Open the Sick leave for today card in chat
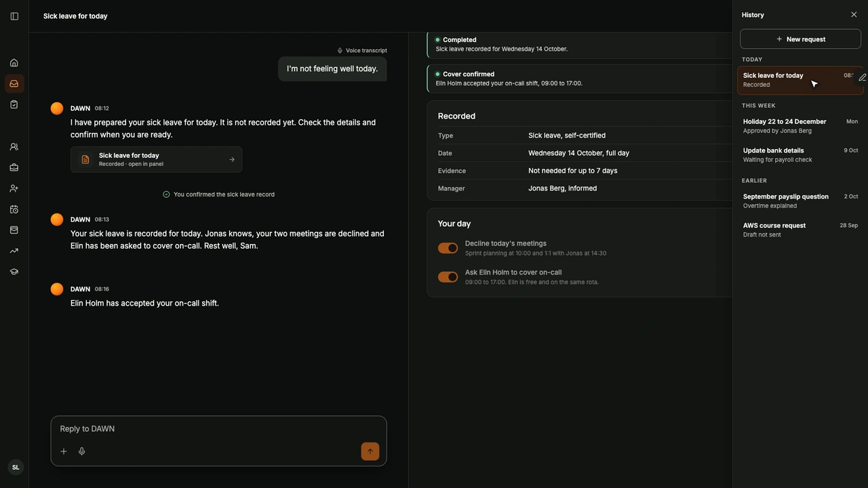 pyautogui.click(x=157, y=160)
